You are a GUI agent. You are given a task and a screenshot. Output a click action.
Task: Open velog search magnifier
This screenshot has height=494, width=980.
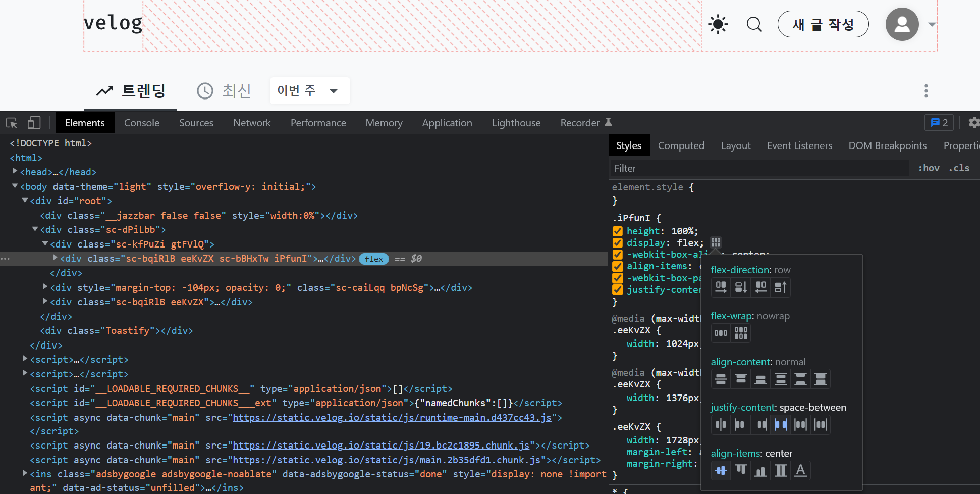coord(754,24)
